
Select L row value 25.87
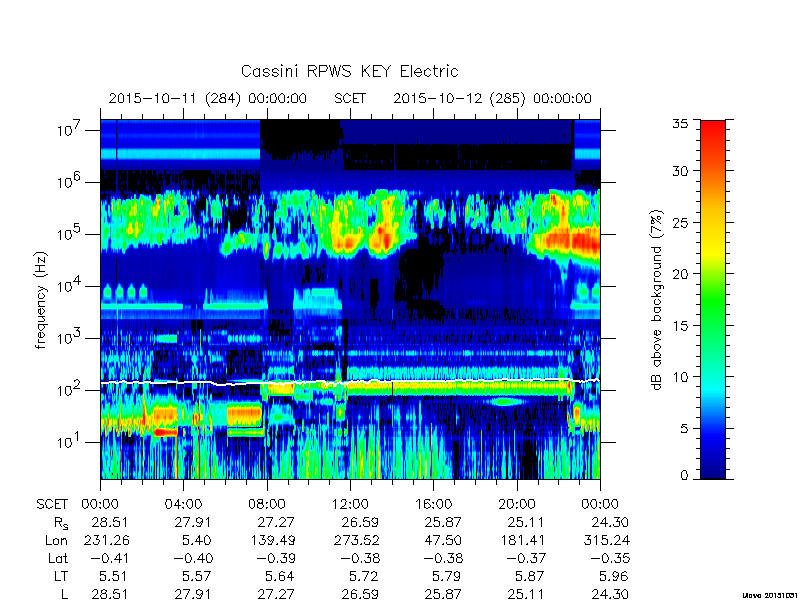pos(443,594)
